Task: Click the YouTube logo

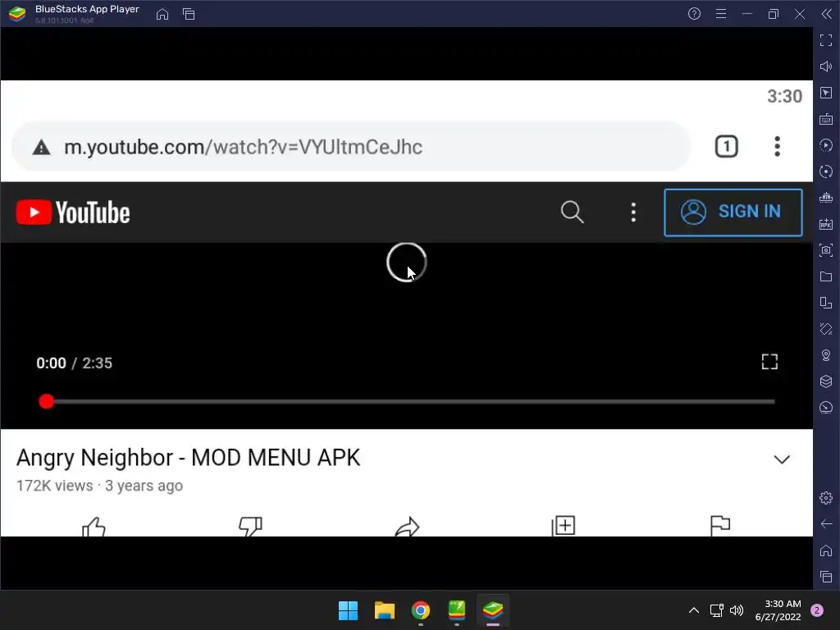Action: point(73,212)
